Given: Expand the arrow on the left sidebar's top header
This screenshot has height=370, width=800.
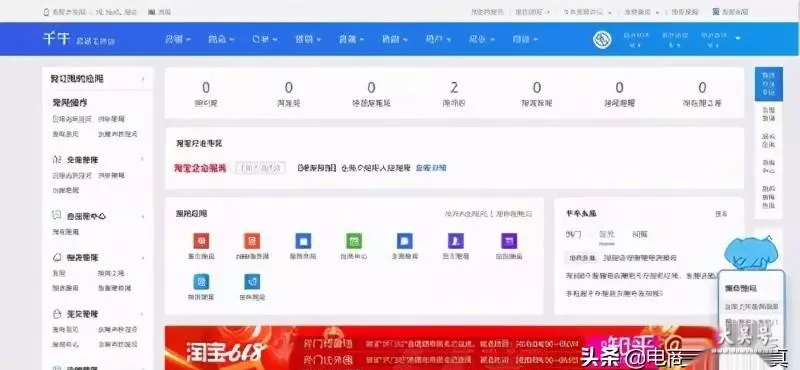Looking at the screenshot, I should (x=143, y=79).
